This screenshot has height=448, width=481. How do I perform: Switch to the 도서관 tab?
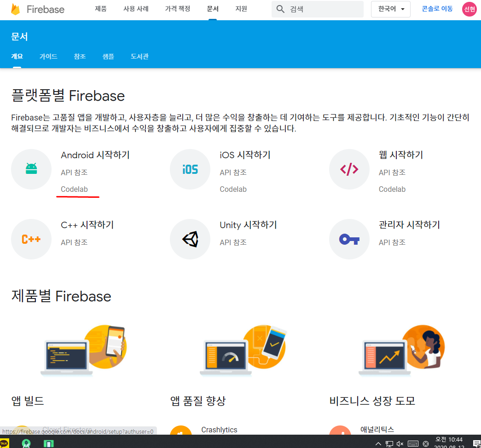click(x=139, y=57)
